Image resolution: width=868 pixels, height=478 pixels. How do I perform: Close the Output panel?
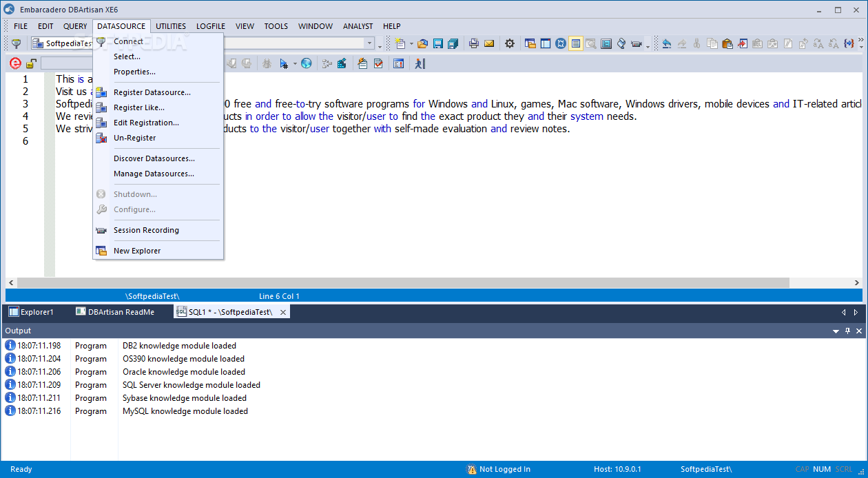[859, 331]
